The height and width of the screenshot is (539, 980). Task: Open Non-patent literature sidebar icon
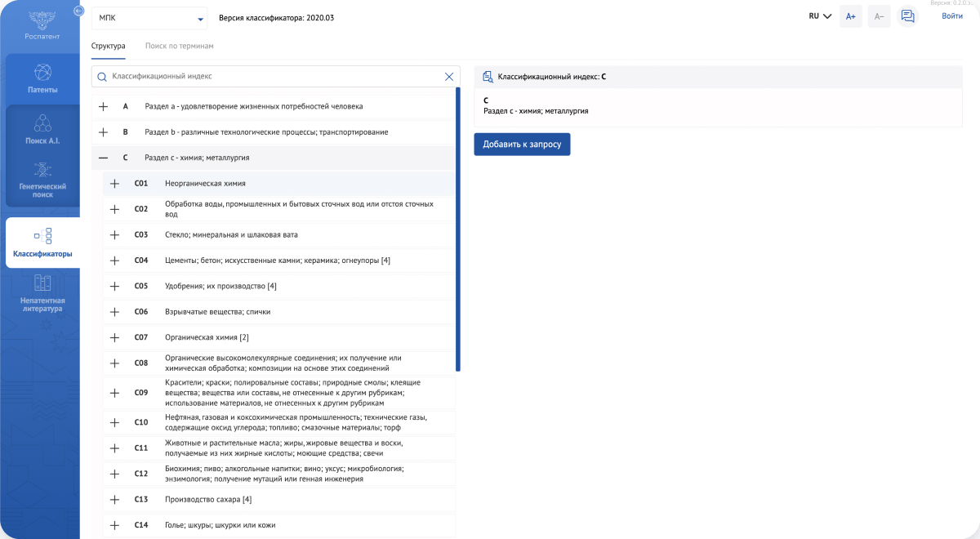pos(42,284)
